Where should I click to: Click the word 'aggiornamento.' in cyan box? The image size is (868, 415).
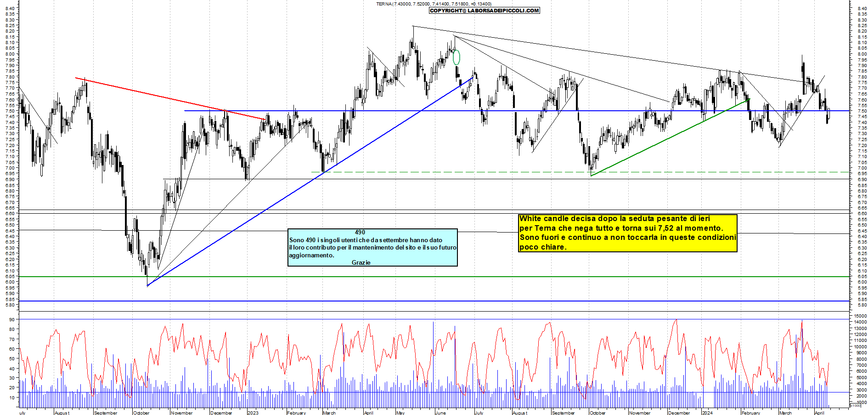click(311, 255)
